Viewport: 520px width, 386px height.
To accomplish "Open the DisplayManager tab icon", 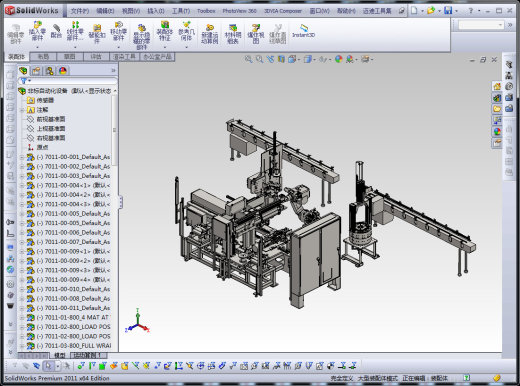I will pyautogui.click(x=63, y=71).
